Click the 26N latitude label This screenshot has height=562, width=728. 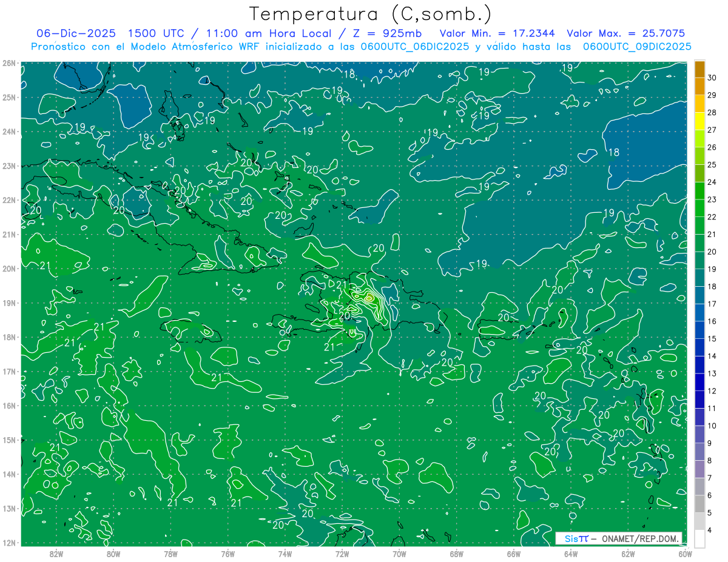point(9,63)
